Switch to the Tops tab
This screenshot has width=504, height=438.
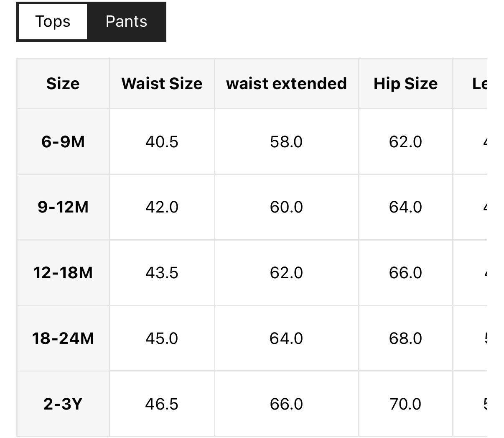(53, 22)
